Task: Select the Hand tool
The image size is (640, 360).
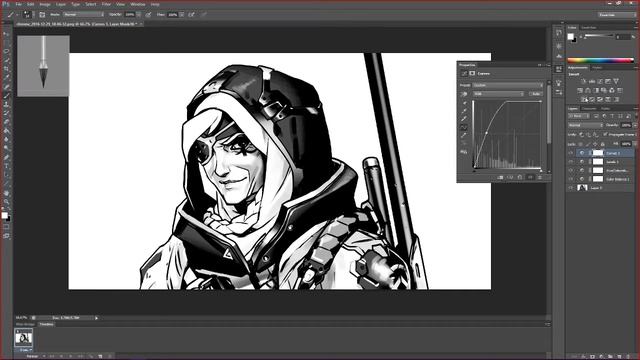Action: coord(6,193)
